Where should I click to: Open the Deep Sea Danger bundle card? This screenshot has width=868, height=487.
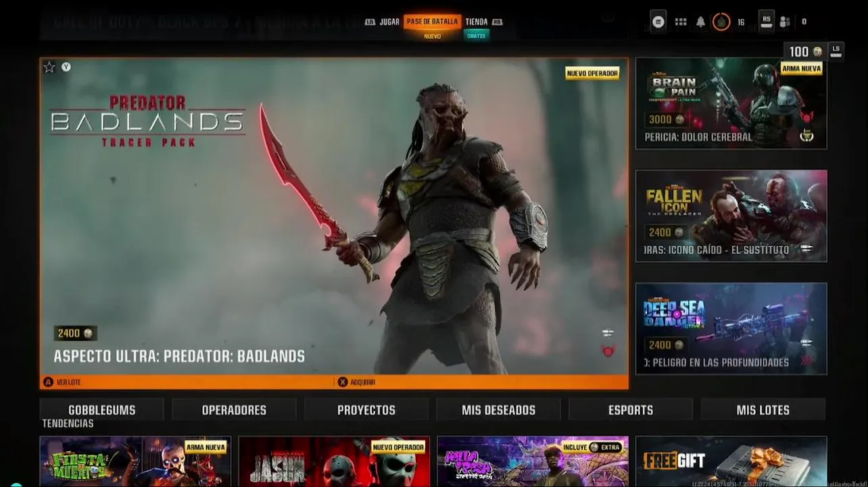731,328
